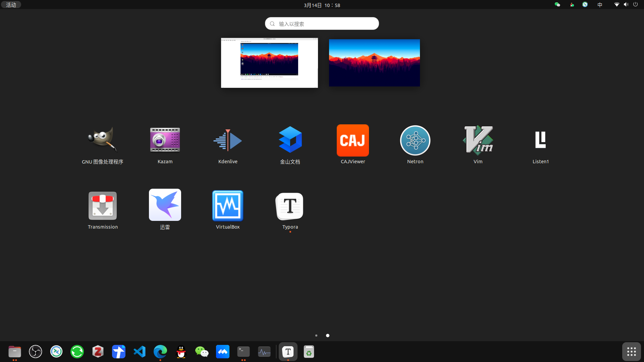Select second app grid page dot

click(x=328, y=336)
